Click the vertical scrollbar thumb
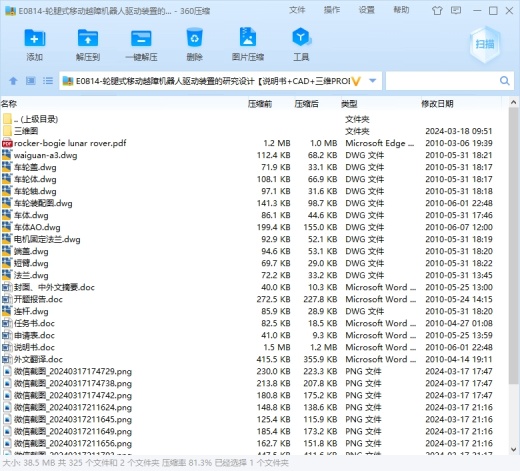This screenshot has height=471, width=520. [514, 246]
